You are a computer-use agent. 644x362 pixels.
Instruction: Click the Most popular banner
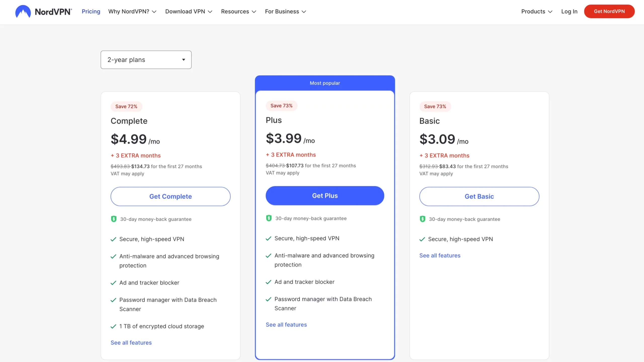click(325, 83)
